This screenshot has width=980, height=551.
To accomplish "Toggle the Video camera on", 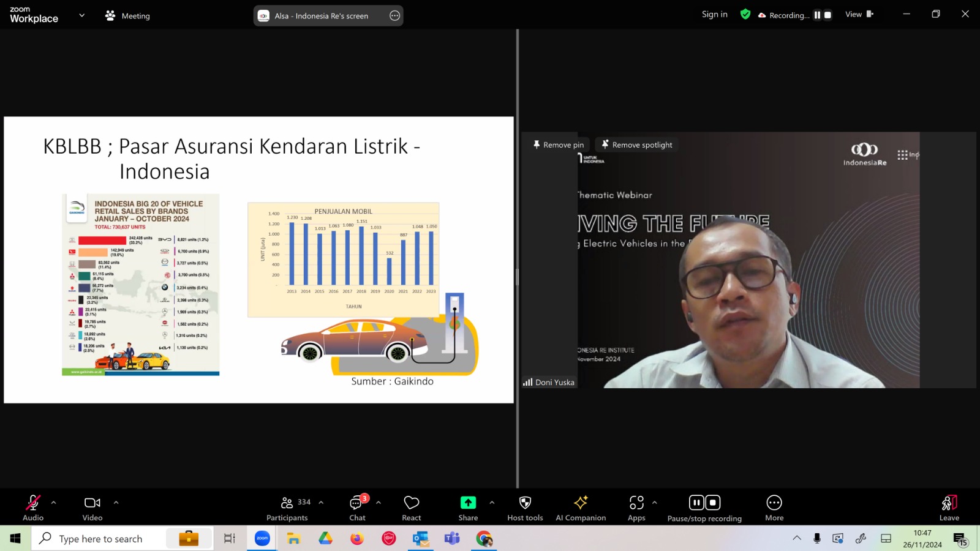I will pos(92,508).
